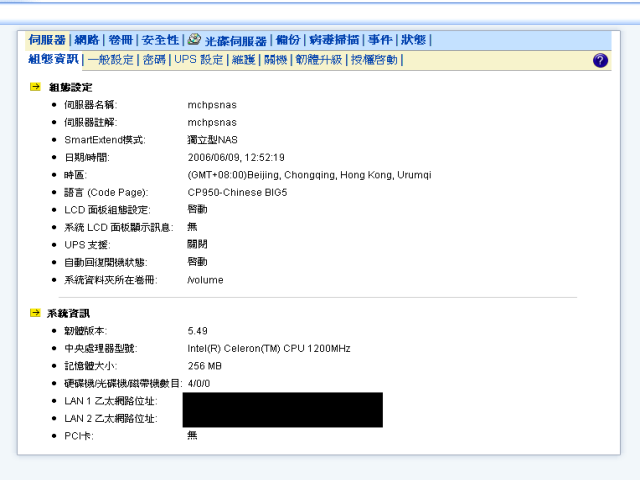
Task: Open the 病毒掃描 tab
Action: [x=334, y=40]
